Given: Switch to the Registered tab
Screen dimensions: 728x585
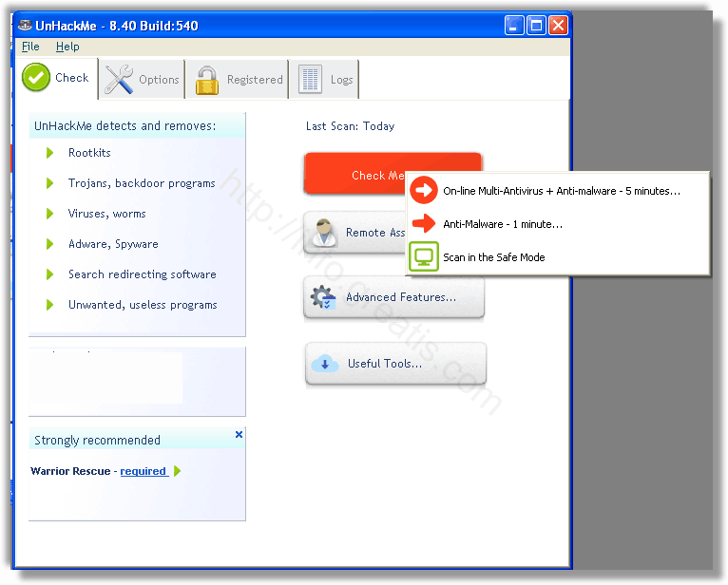Looking at the screenshot, I should coord(238,80).
